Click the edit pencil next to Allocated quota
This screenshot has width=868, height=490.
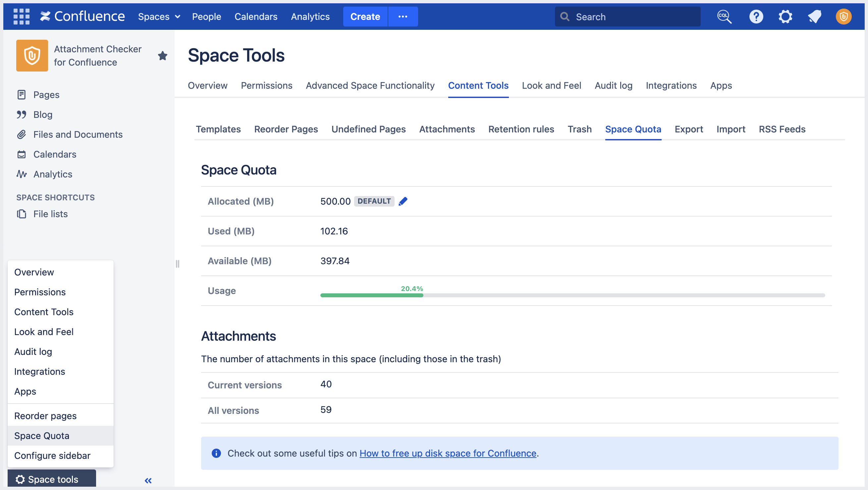[x=403, y=201]
